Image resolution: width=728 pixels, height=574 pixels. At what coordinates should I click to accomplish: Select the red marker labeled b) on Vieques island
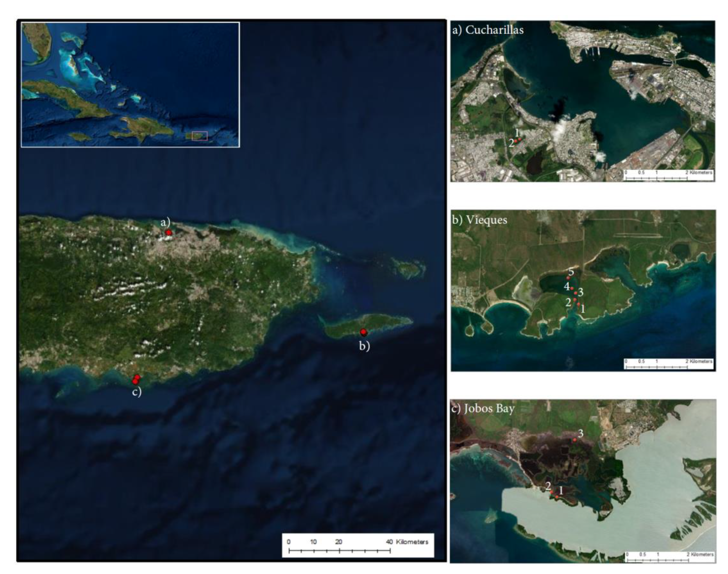tap(363, 332)
